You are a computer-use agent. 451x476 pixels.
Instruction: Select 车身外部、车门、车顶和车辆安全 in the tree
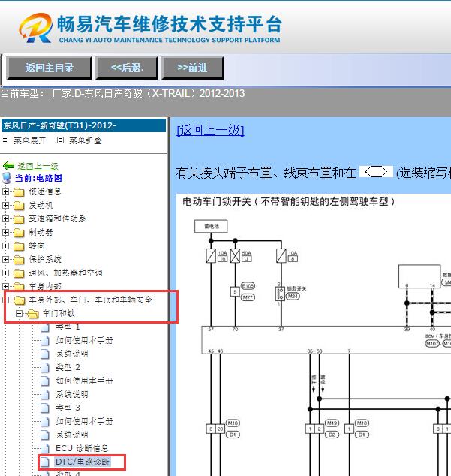(x=91, y=300)
